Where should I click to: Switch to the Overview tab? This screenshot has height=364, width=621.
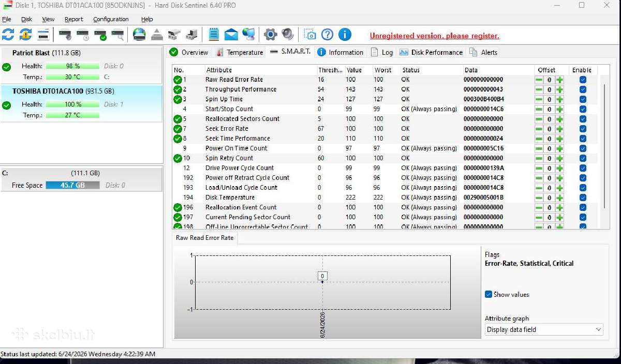tap(189, 52)
